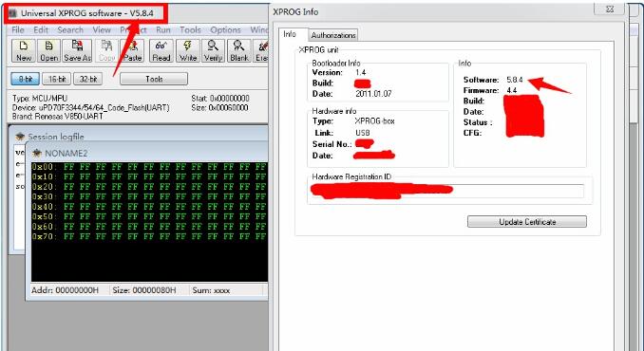Select the Info tab in XPROG Info
Image resolution: width=644 pixels, height=351 pixels.
290,34
